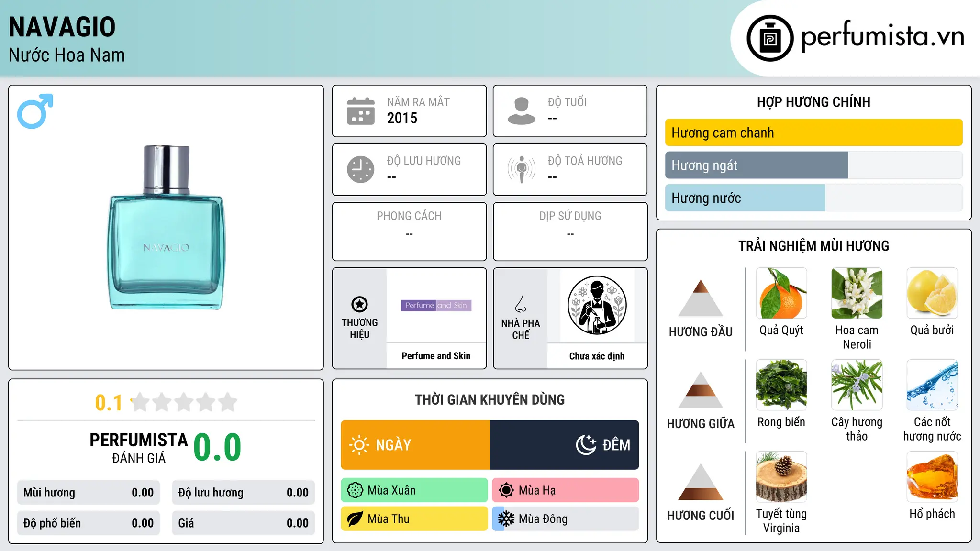Open the Hoa cam Neroli note image
The image size is (980, 551).
(x=857, y=293)
